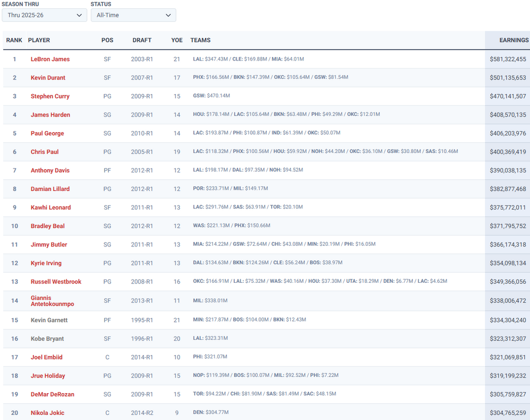The width and height of the screenshot is (530, 420).
Task: Open Chris Paul's player page
Action: [44, 152]
